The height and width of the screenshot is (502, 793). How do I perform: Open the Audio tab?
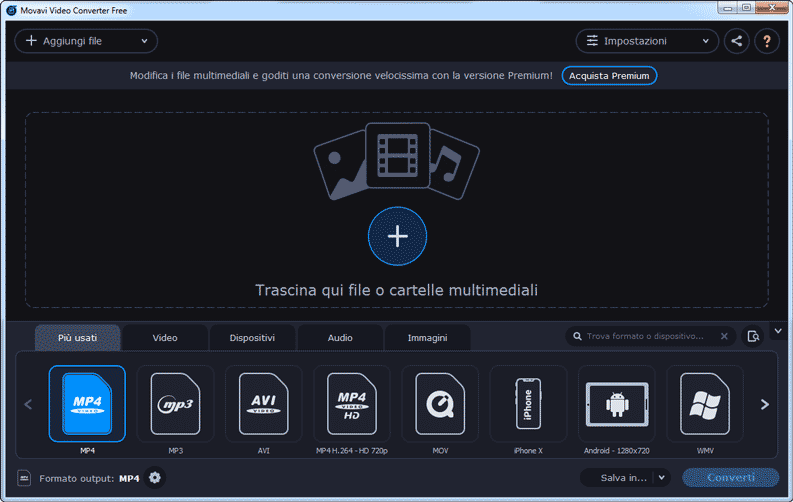pyautogui.click(x=340, y=338)
